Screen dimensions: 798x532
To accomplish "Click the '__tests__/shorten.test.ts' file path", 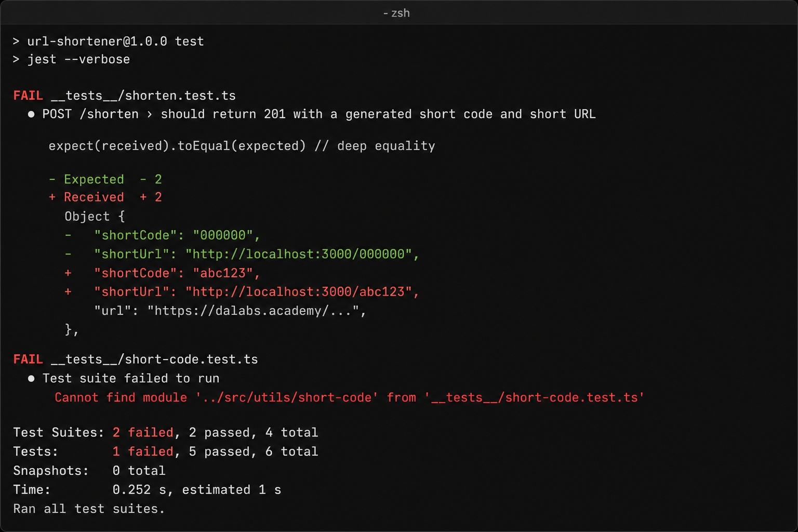I will 143,96.
